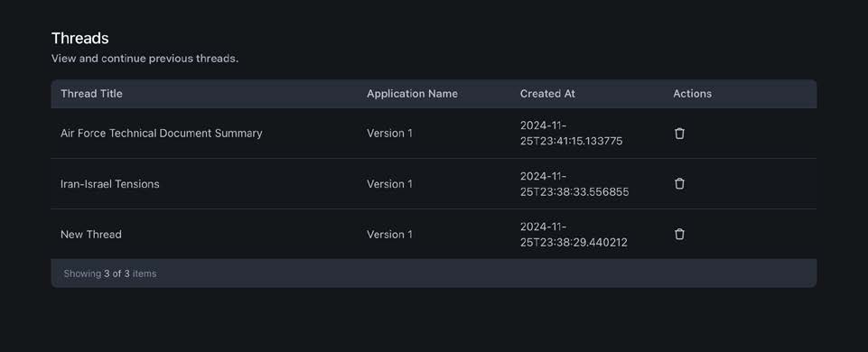Delete the Air Force Technical Document Summary thread

679,134
